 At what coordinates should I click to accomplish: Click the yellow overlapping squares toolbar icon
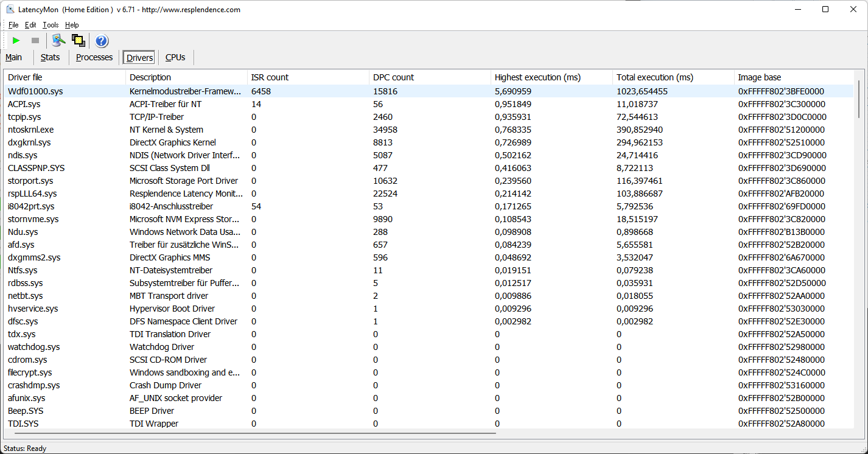[x=78, y=41]
